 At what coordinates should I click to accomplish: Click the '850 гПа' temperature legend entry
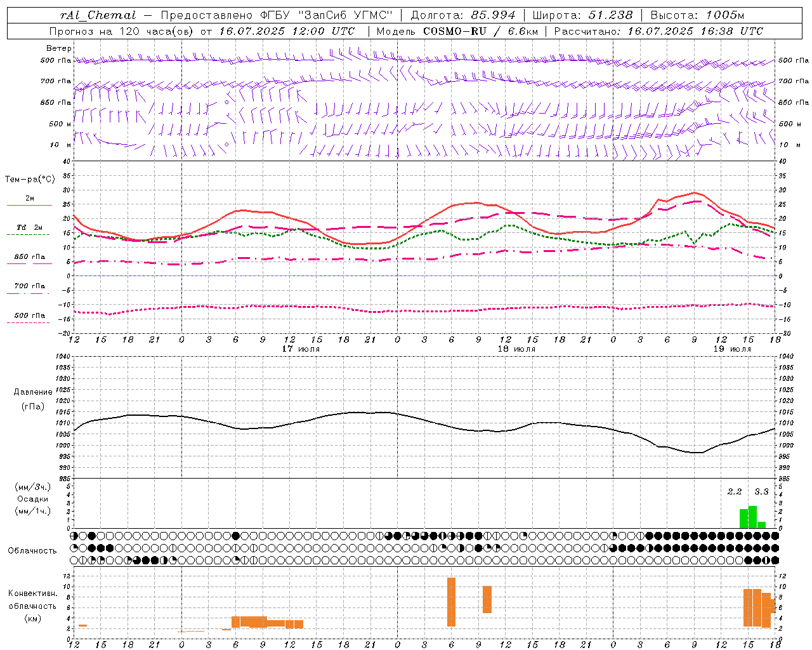[29, 257]
